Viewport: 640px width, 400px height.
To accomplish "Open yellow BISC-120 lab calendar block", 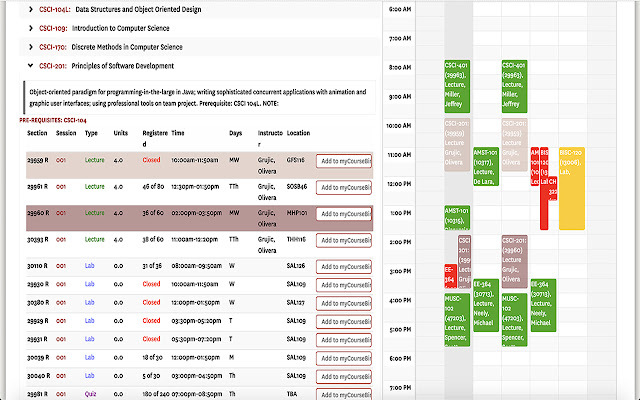I will coord(572,189).
